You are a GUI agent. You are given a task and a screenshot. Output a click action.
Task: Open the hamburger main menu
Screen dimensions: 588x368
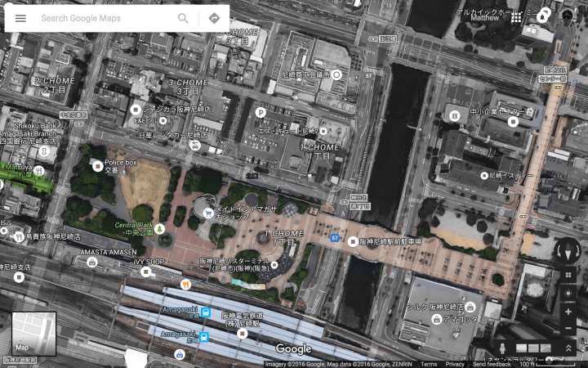coord(20,18)
